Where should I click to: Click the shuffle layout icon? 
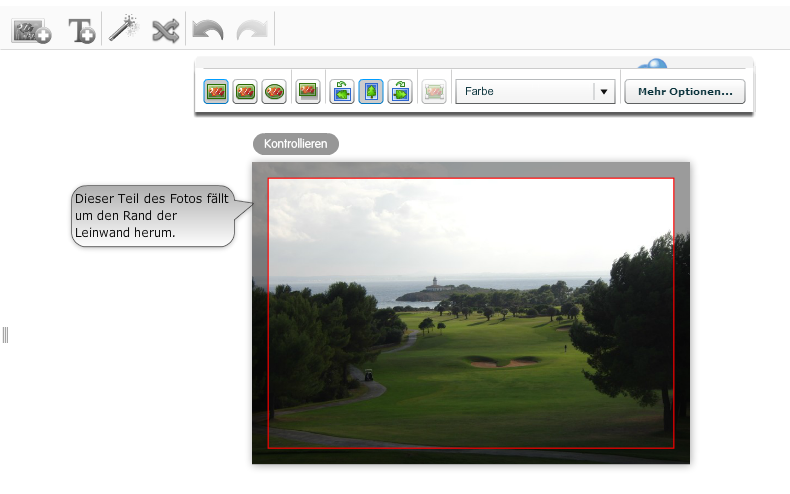click(x=165, y=31)
